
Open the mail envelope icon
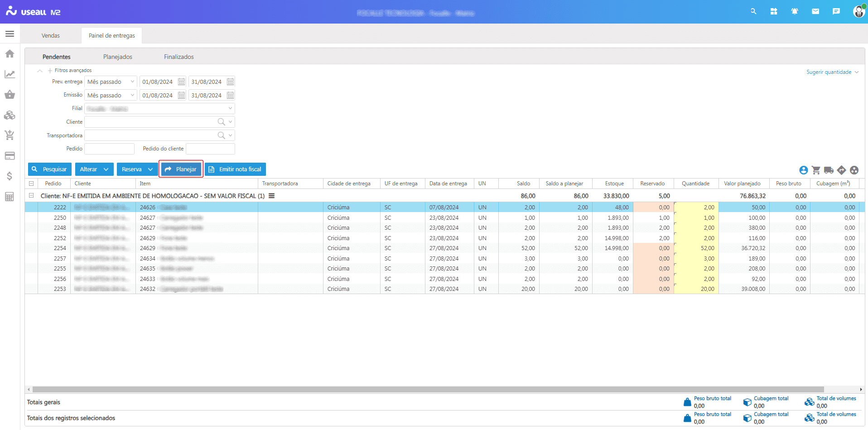coord(815,11)
